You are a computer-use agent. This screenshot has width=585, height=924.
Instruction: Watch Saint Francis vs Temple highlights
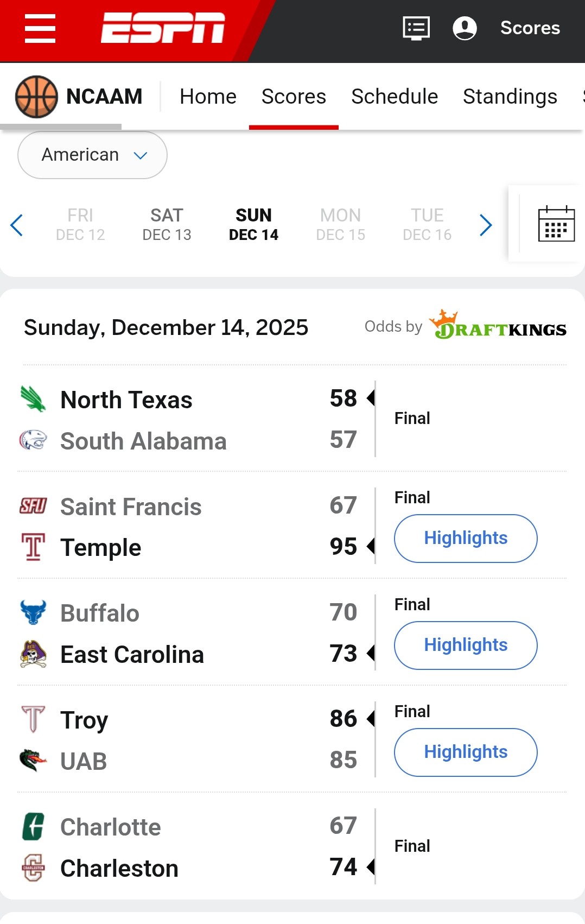pos(466,538)
